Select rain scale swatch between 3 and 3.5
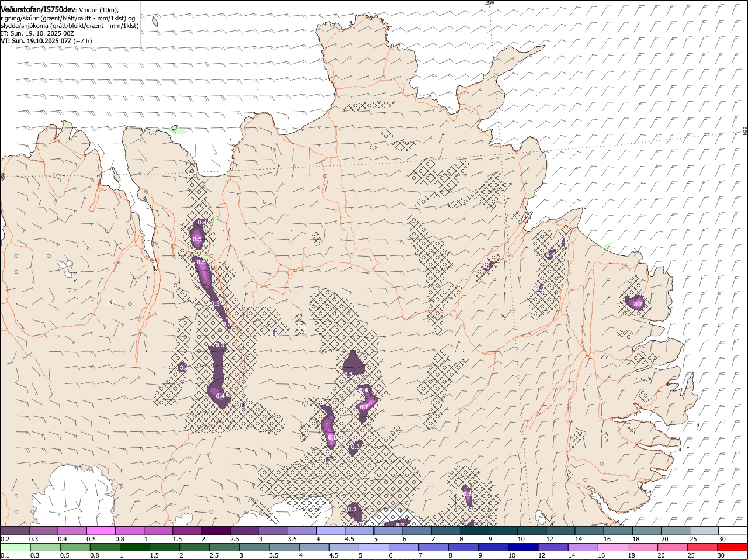748x560 pixels. click(x=254, y=547)
